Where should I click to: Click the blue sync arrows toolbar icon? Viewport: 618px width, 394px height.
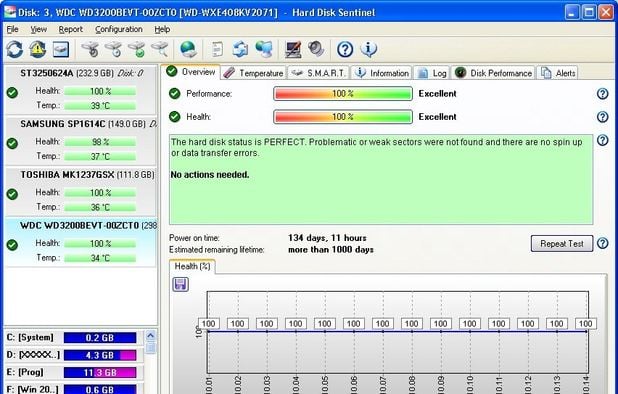(240, 49)
